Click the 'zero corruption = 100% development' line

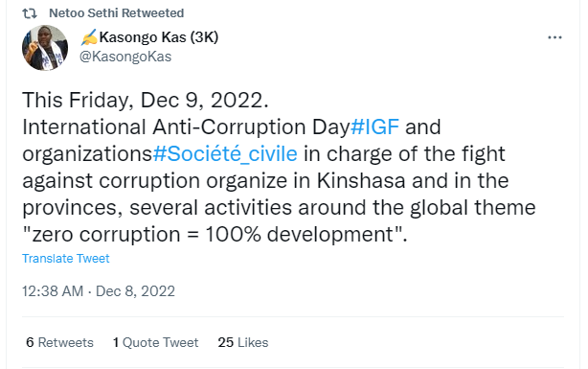pyautogui.click(x=215, y=235)
